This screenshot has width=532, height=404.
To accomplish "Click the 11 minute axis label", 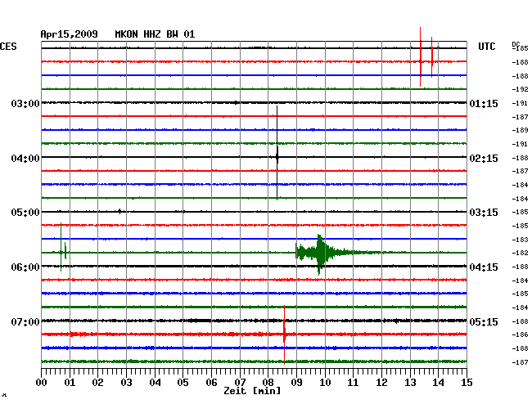I will coord(353,383).
